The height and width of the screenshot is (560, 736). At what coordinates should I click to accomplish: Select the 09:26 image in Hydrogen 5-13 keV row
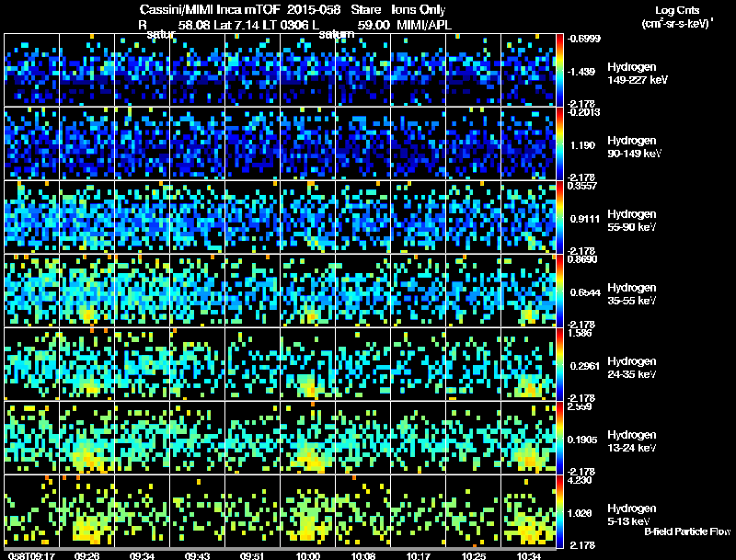click(x=86, y=511)
